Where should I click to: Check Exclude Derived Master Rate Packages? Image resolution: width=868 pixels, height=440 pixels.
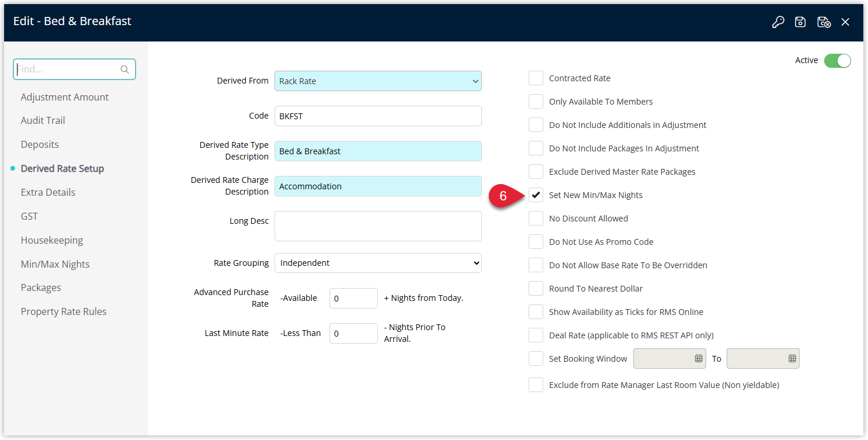point(536,172)
